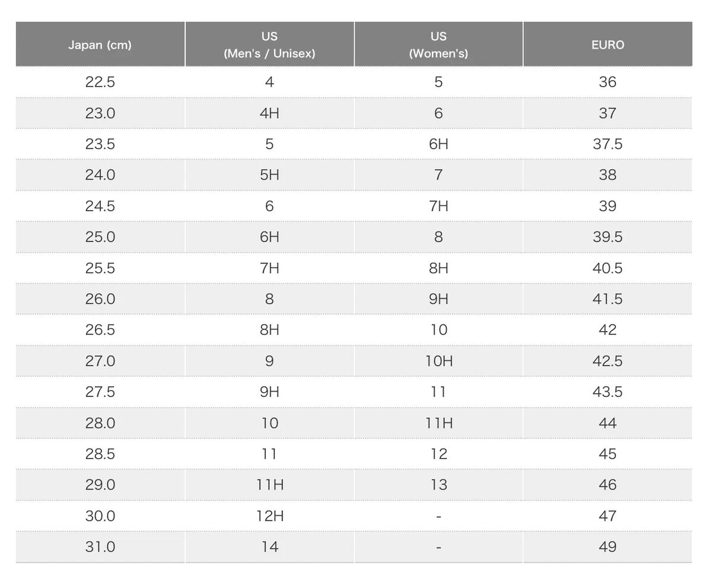Click the EURO column header
The width and height of the screenshot is (712, 588).
[608, 45]
